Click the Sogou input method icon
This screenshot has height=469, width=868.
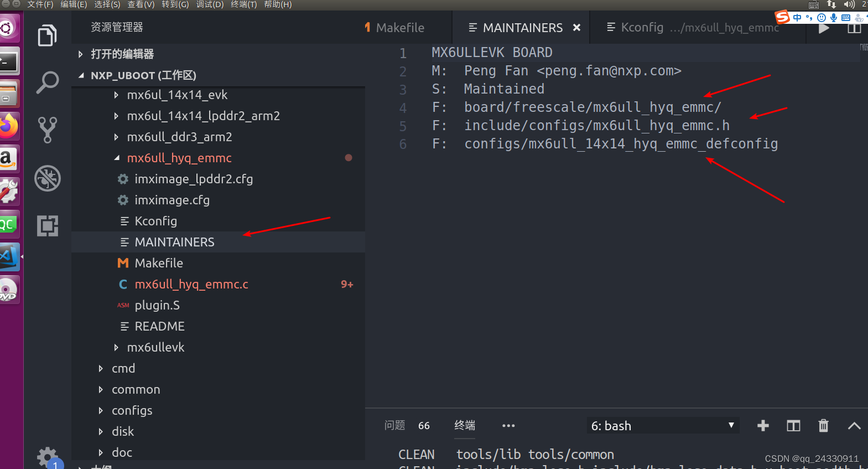click(x=782, y=17)
